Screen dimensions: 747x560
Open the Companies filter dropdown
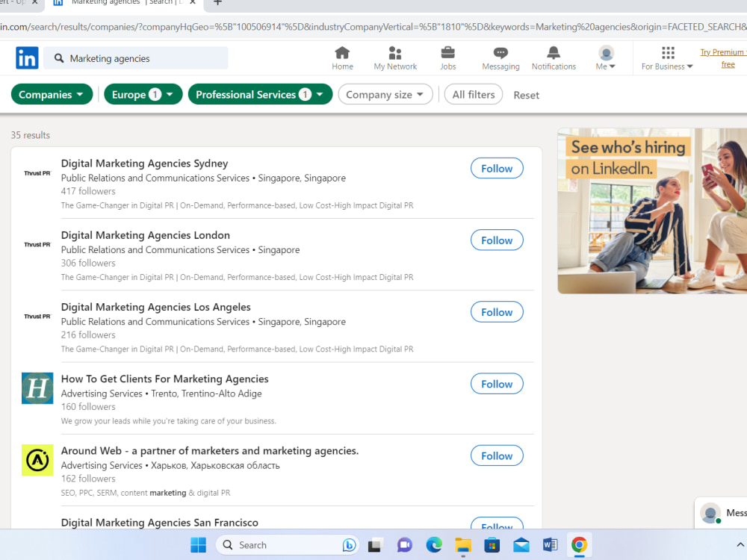click(52, 94)
